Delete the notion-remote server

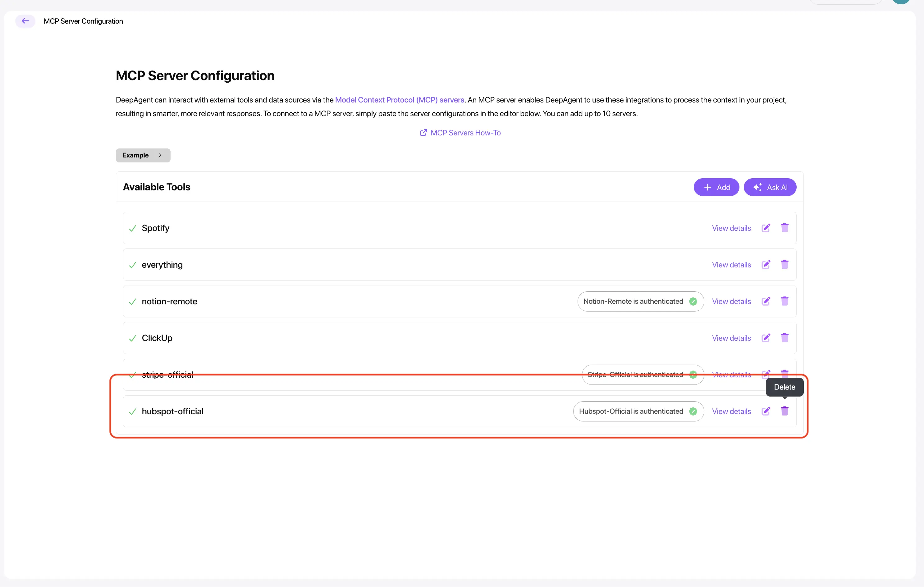(784, 301)
